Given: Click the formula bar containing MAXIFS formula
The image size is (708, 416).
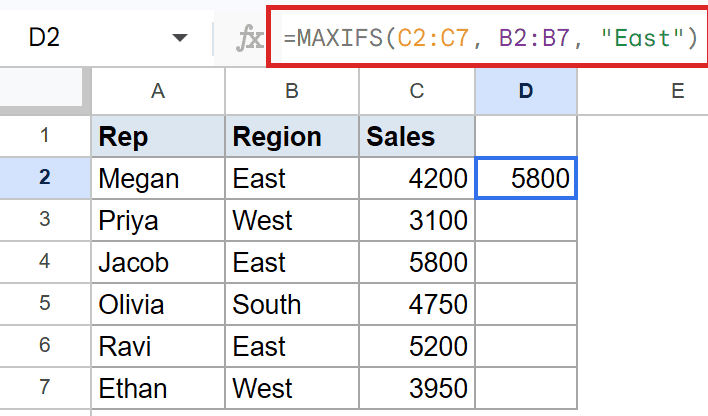Looking at the screenshot, I should (x=489, y=37).
